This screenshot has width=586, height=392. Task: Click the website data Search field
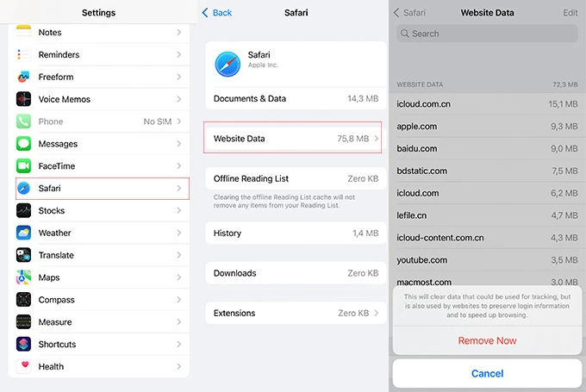click(x=487, y=34)
